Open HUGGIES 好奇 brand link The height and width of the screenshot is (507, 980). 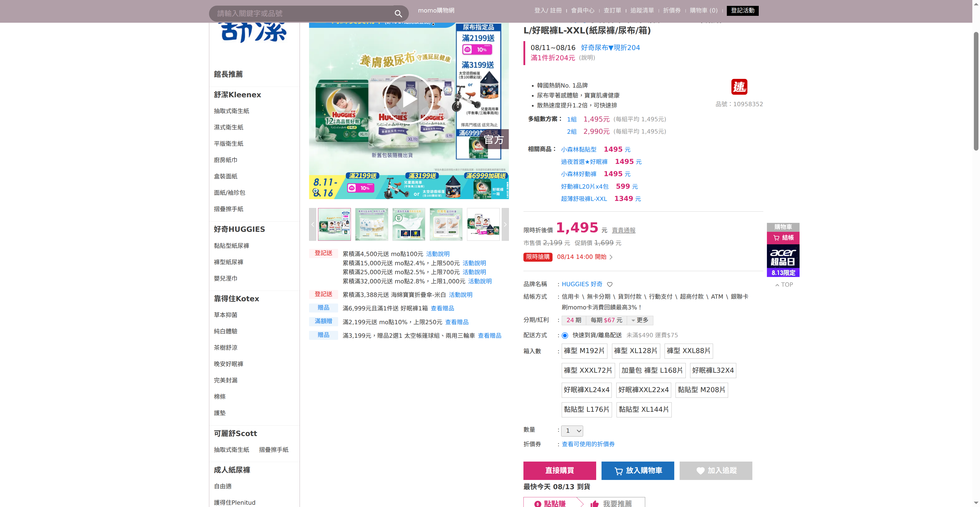[x=582, y=284]
